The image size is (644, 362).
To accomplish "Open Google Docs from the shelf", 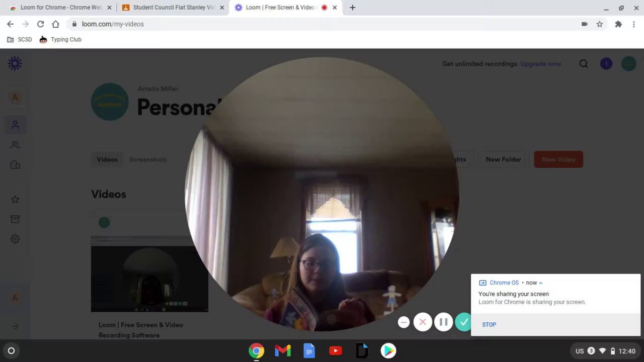I will pos(309,351).
